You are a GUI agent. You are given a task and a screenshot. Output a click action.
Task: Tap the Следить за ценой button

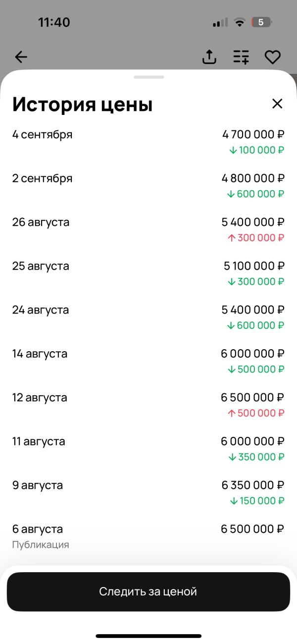pyautogui.click(x=148, y=591)
